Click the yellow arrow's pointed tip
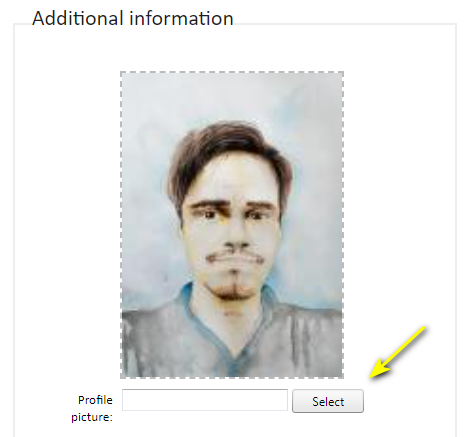 coord(373,376)
